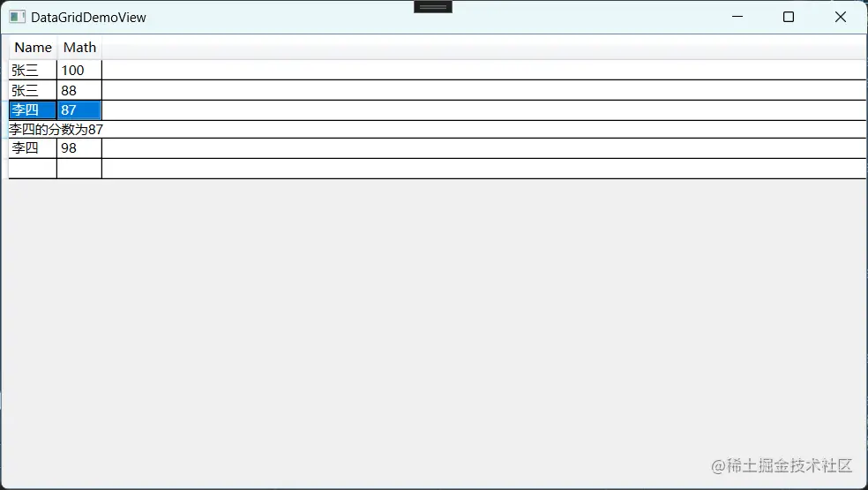Close the DataGridDemoView window
The height and width of the screenshot is (490, 868).
(841, 17)
